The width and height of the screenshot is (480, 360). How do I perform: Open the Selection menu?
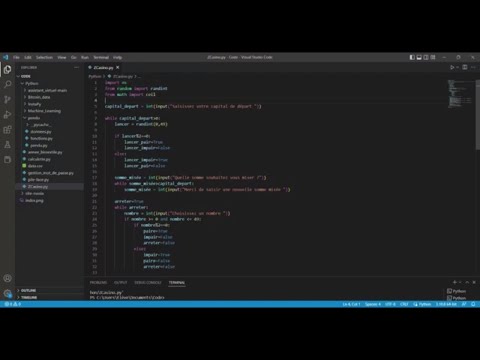pyautogui.click(x=44, y=57)
